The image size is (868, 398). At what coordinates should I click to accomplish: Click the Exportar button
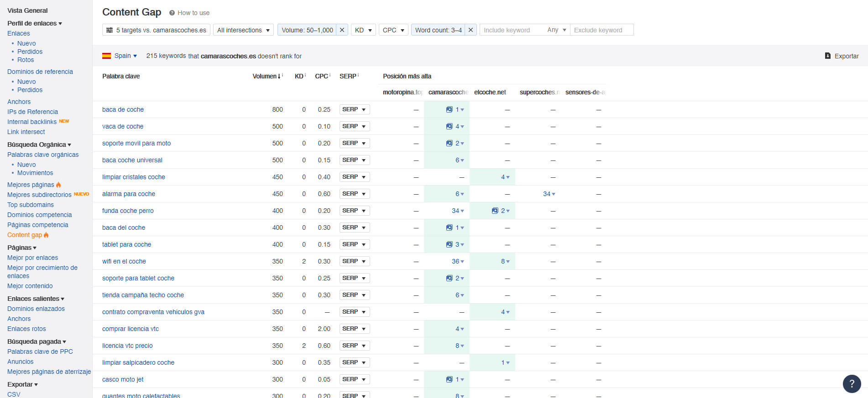point(842,56)
